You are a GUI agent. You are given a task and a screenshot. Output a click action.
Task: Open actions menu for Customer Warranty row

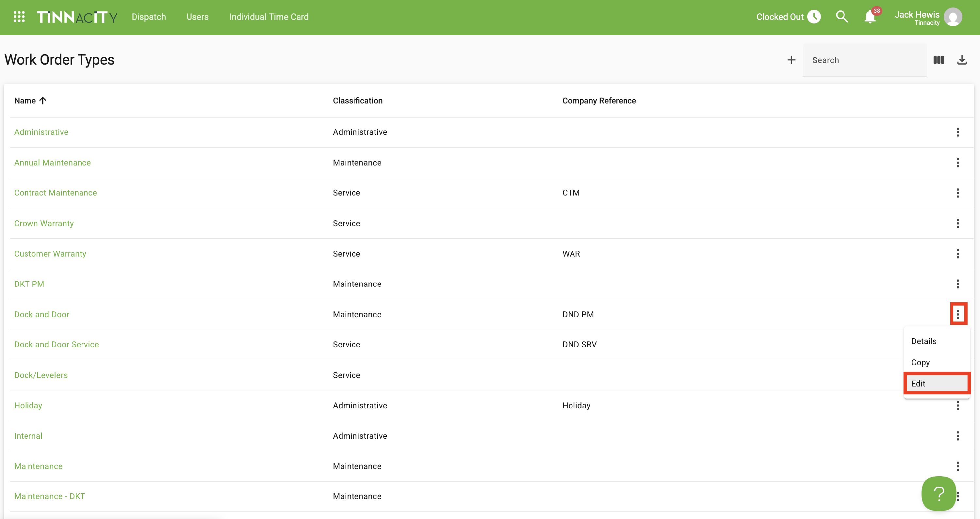[x=958, y=254]
